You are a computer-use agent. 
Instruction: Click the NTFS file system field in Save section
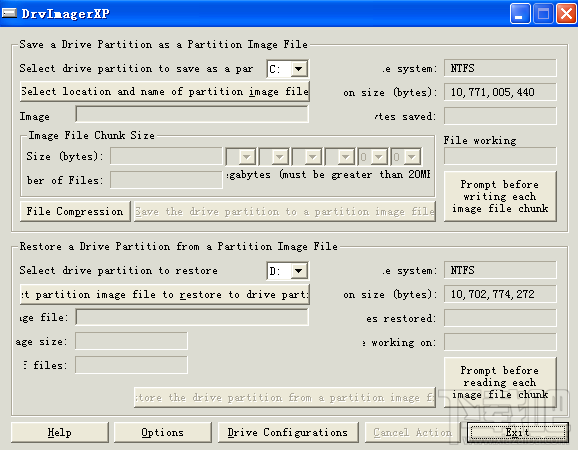tap(500, 68)
